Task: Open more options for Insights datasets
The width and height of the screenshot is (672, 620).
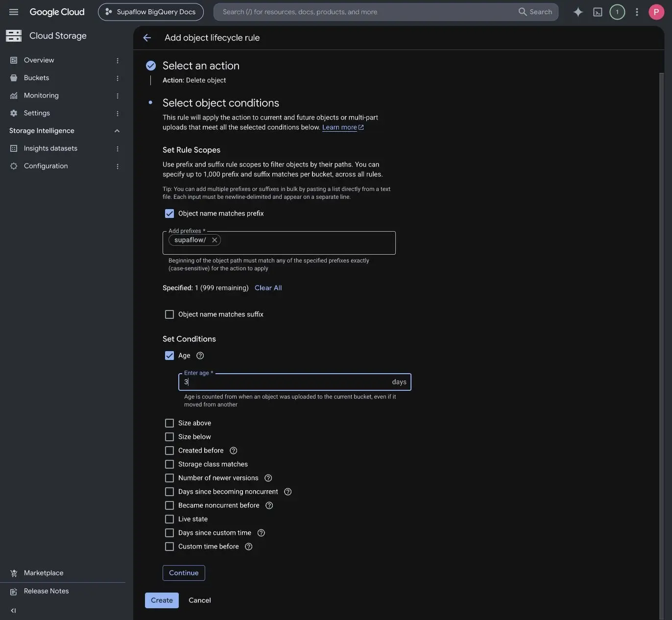Action: click(118, 148)
